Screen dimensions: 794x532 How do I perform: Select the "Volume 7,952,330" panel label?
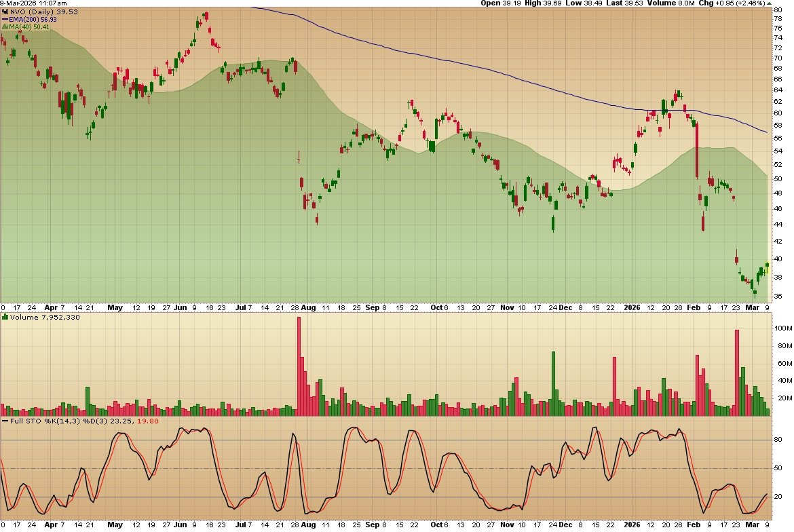point(45,318)
